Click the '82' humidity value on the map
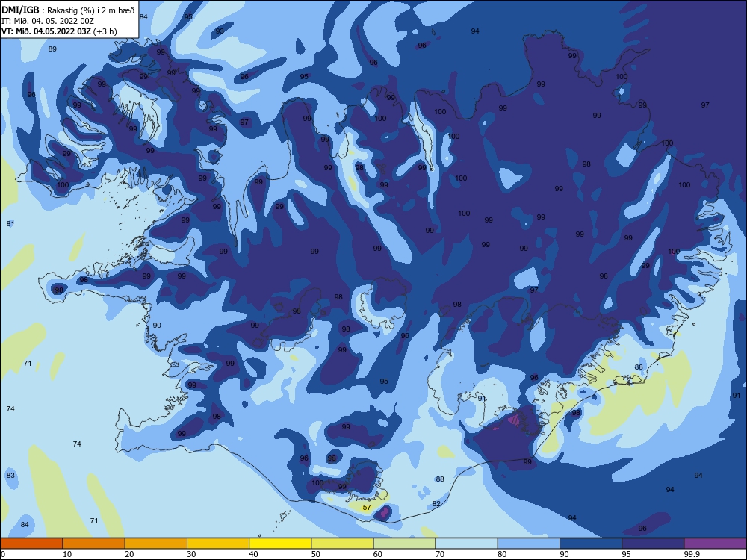The width and height of the screenshot is (747, 560). (436, 503)
